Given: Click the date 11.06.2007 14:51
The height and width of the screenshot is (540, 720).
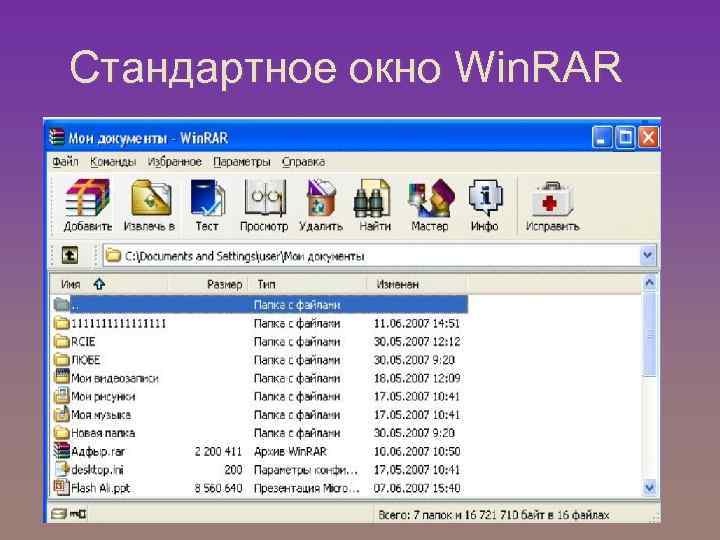Looking at the screenshot, I should (416, 323).
